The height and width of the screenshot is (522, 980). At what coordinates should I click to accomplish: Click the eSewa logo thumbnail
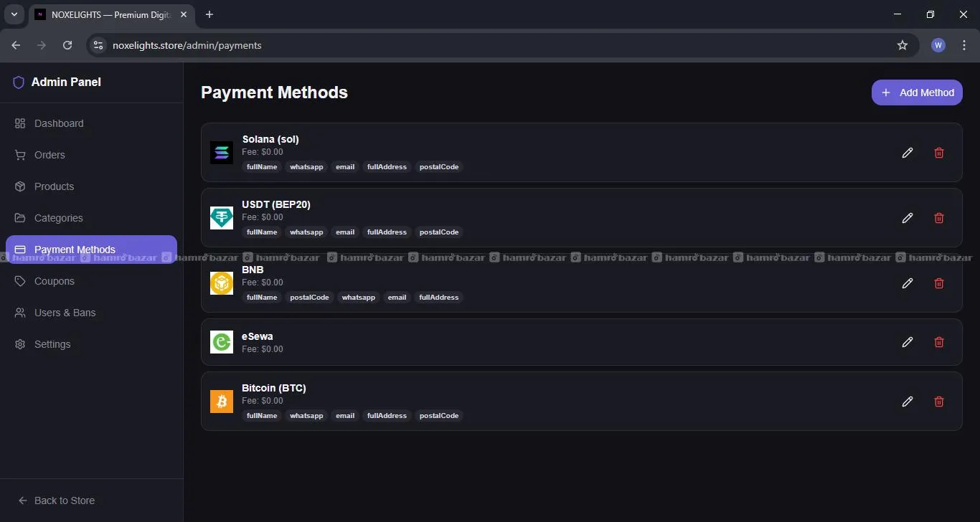(x=222, y=342)
